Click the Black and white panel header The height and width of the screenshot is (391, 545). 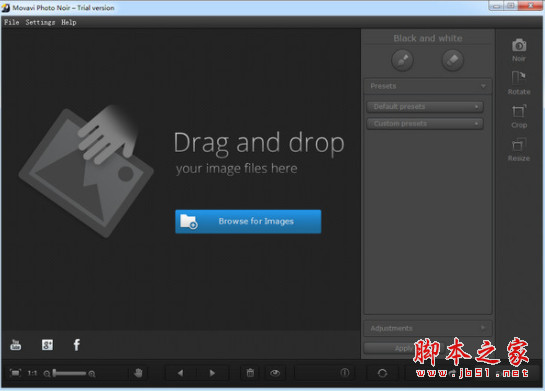[x=428, y=38]
